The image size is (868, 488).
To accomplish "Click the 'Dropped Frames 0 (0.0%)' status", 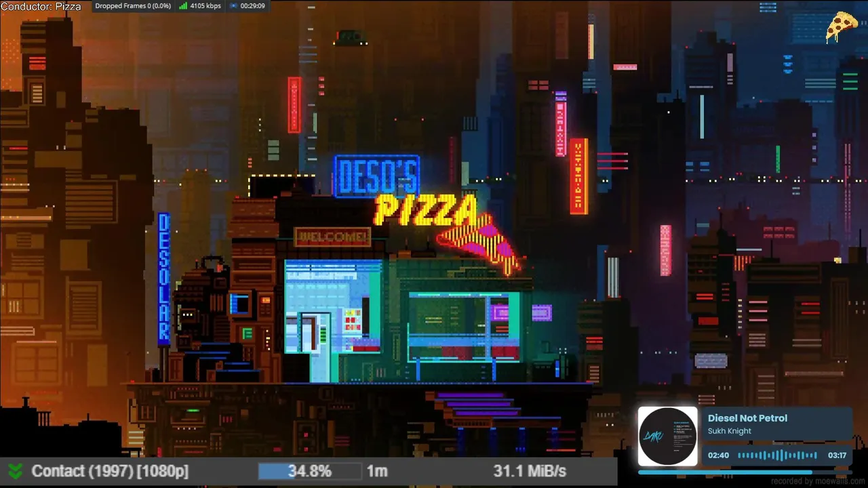I will [133, 6].
